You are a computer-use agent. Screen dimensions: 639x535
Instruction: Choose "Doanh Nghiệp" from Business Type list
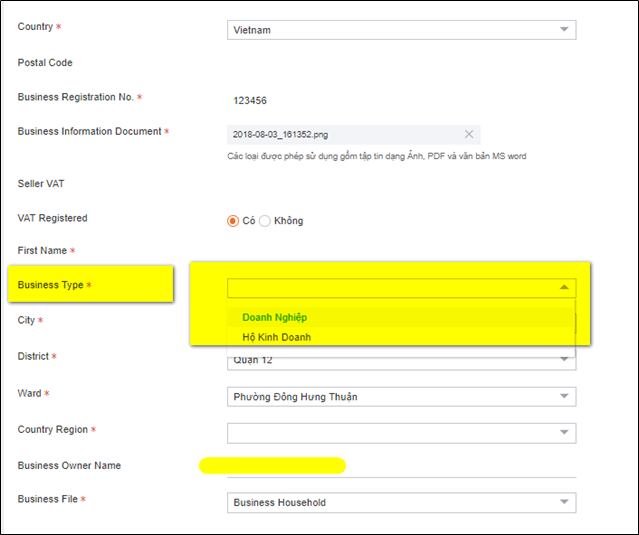275,317
